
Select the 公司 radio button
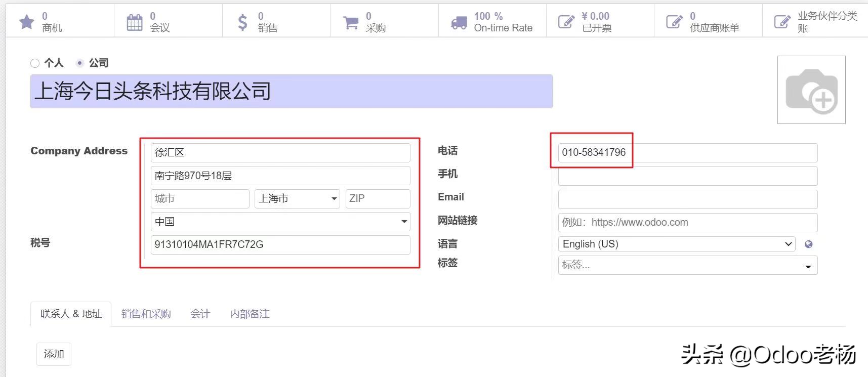pyautogui.click(x=79, y=63)
